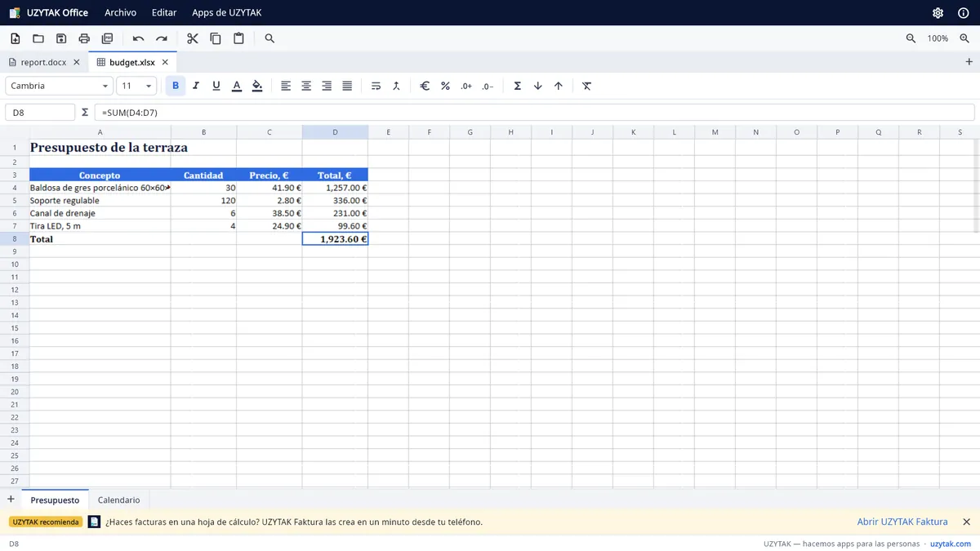980x551 pixels.
Task: Open the Cambria font dropdown
Action: (x=59, y=86)
